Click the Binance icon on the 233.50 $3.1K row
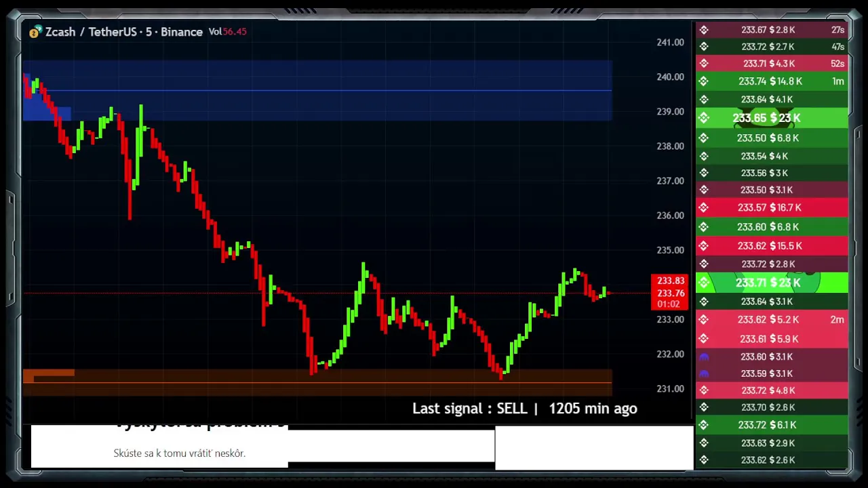 click(704, 190)
